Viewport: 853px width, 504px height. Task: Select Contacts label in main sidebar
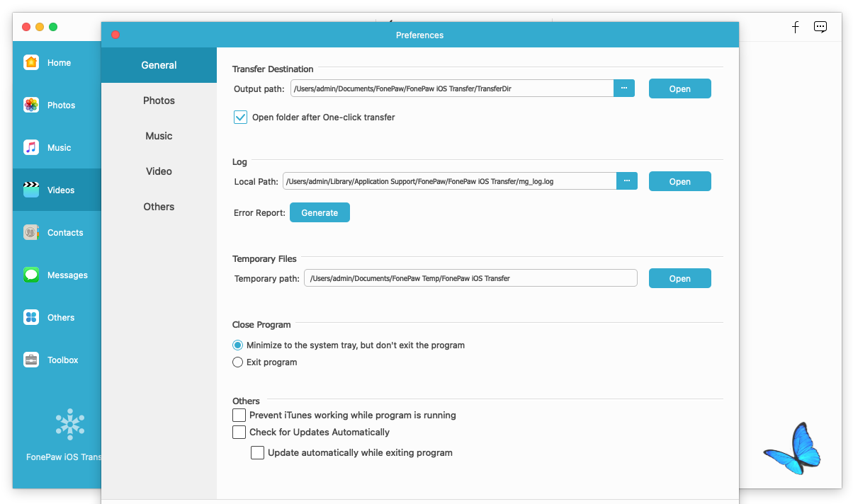pos(65,232)
